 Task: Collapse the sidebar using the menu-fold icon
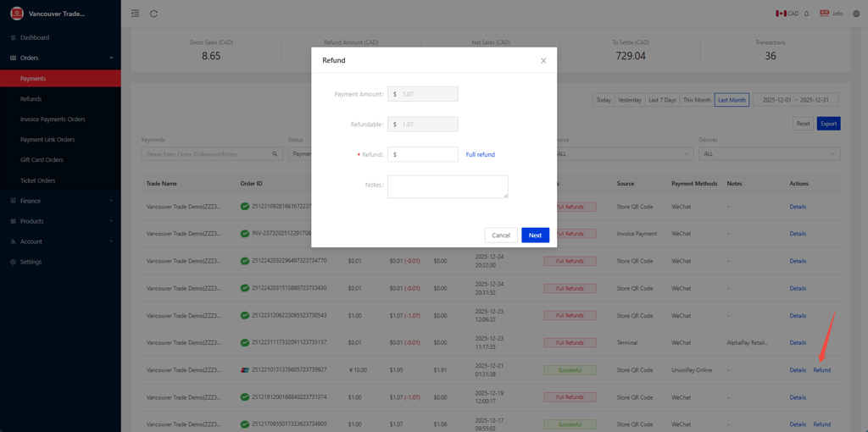[x=135, y=14]
